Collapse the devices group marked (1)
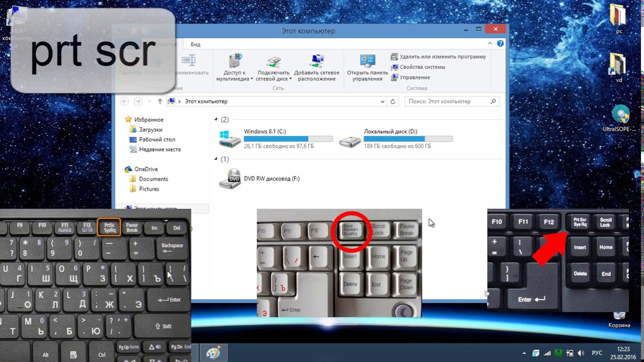This screenshot has height=362, width=644. point(216,159)
